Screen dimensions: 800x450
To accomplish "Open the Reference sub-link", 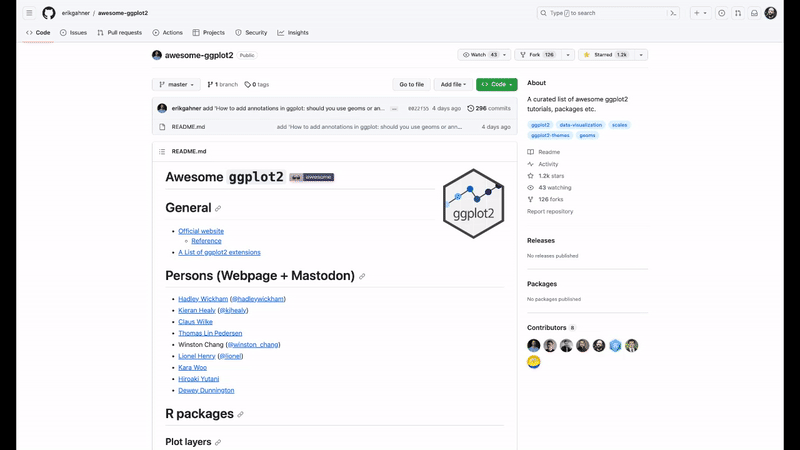I will click(206, 241).
